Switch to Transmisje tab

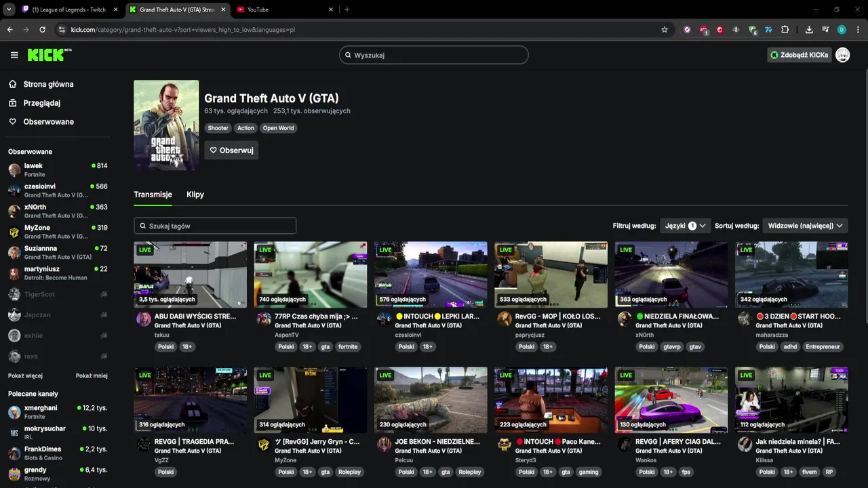tap(153, 195)
